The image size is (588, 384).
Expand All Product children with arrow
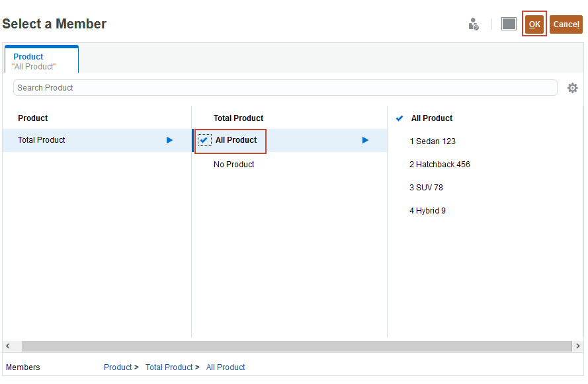point(365,140)
